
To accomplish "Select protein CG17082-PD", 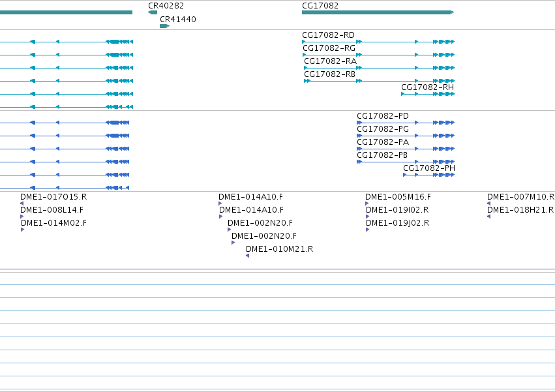I will pos(406,123).
